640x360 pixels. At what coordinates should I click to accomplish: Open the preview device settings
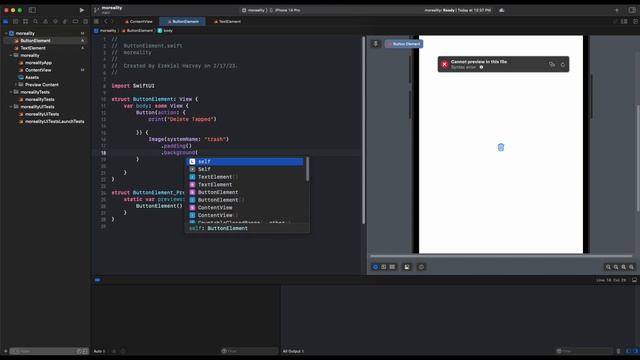point(407,267)
